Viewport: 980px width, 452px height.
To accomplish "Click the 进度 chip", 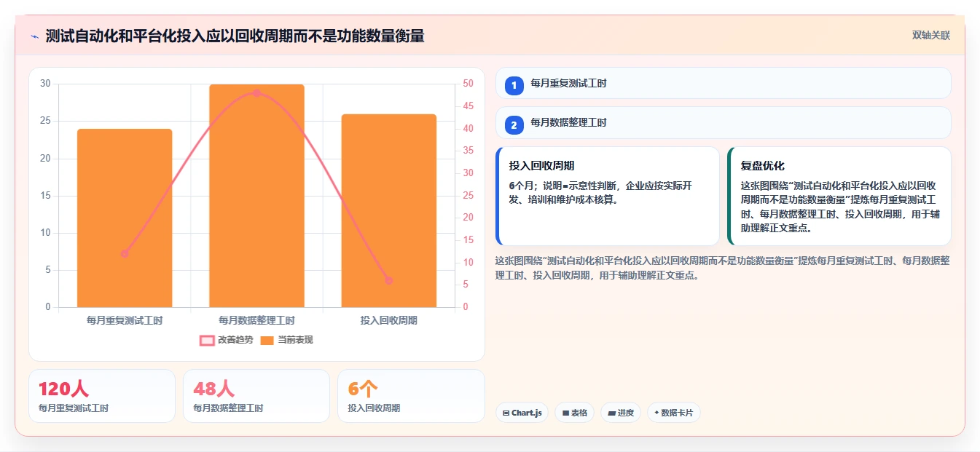I will 621,413.
